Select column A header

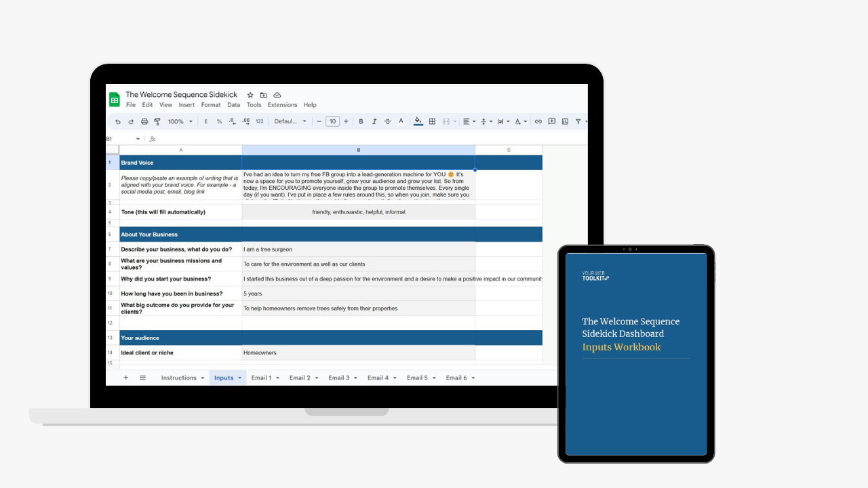pyautogui.click(x=180, y=150)
